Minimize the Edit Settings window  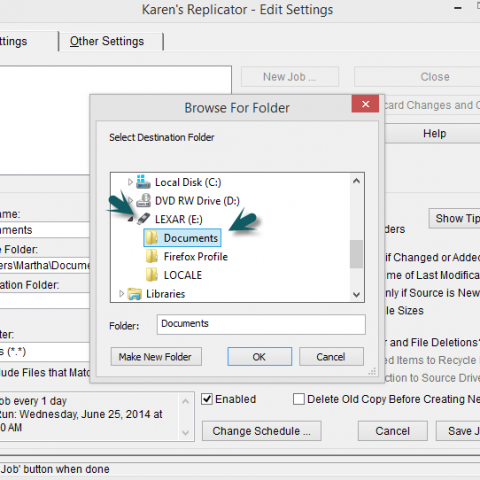(x=458, y=8)
